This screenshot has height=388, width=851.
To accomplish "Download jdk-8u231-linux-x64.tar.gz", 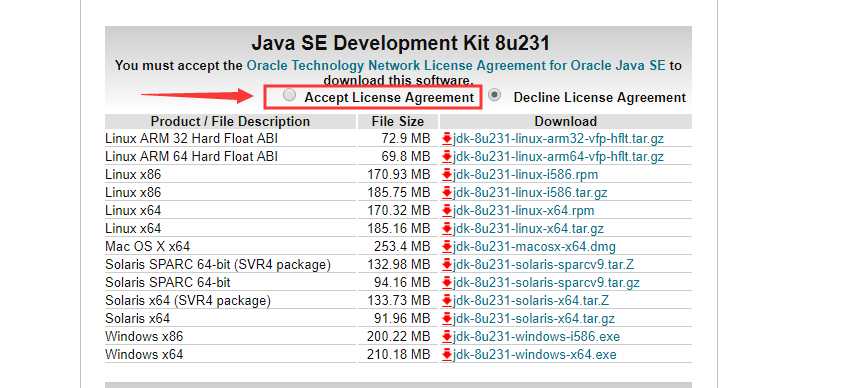I will tap(528, 228).
